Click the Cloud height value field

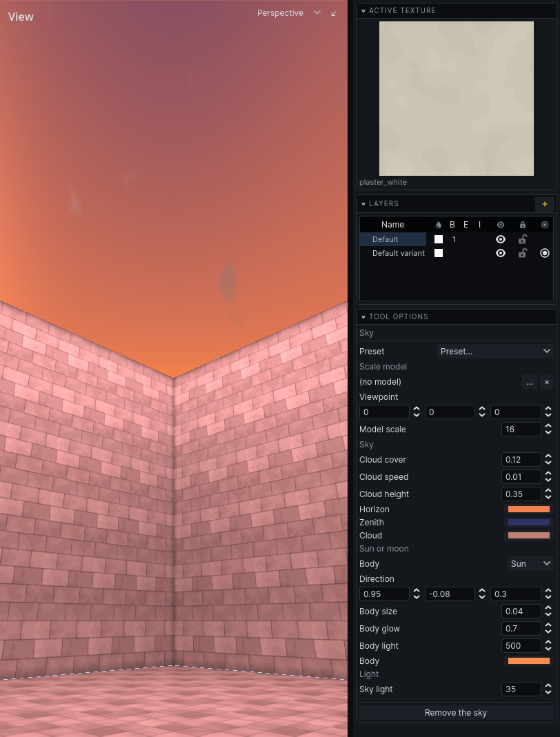pyautogui.click(x=521, y=494)
